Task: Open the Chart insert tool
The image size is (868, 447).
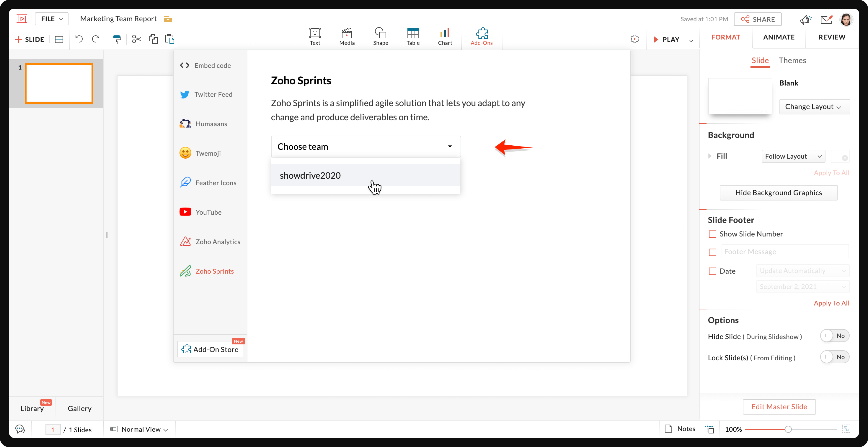Action: click(445, 36)
